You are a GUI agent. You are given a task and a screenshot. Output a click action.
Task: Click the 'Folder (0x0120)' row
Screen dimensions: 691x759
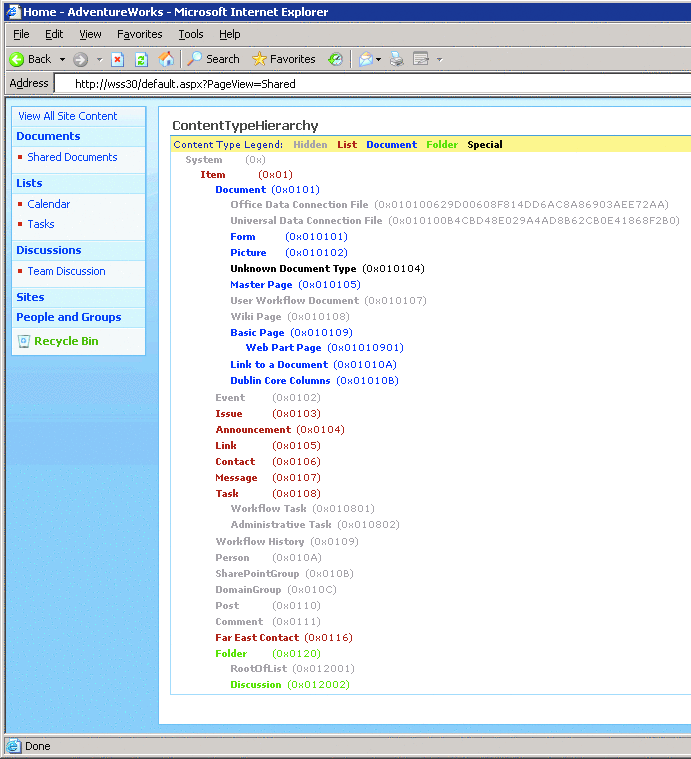(x=268, y=653)
